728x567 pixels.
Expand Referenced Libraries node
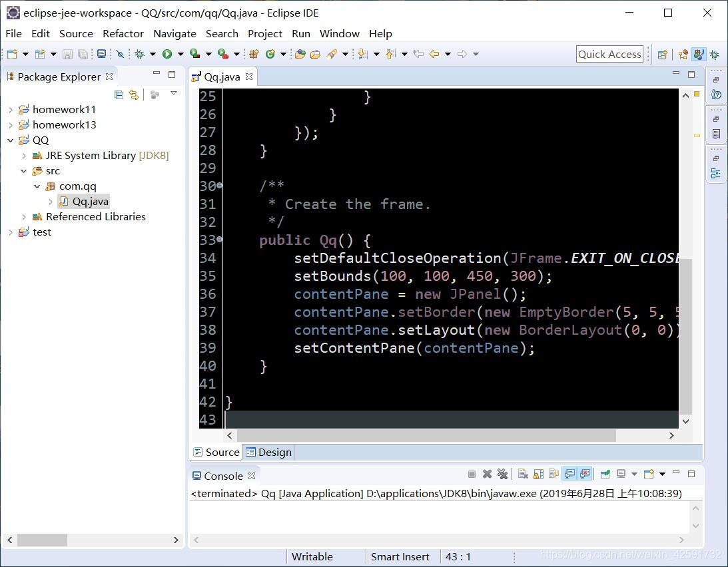[x=24, y=217]
